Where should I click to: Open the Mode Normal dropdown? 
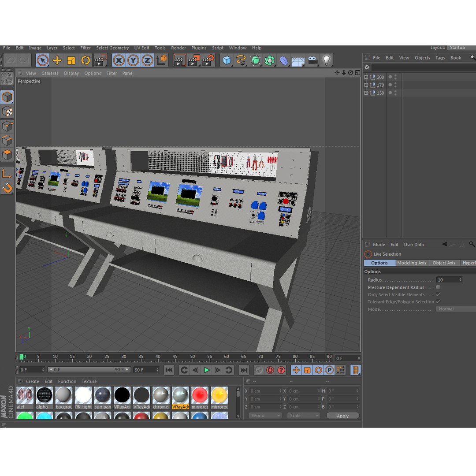coord(456,309)
